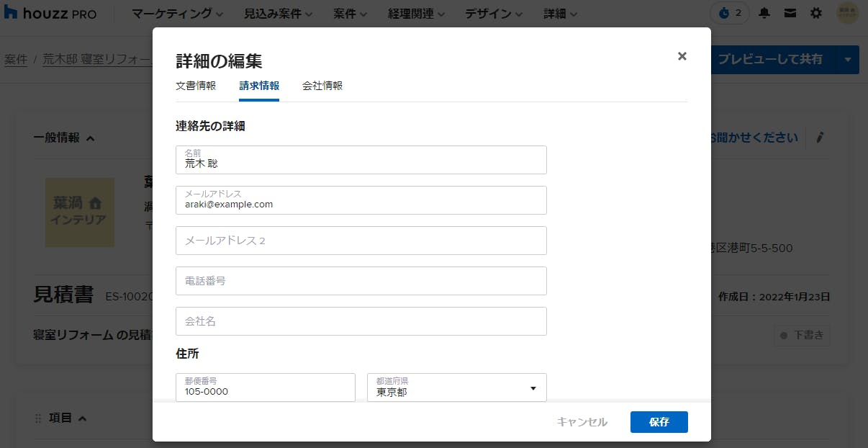The image size is (868, 448).
Task: Open the settings gear icon
Action: click(x=815, y=13)
